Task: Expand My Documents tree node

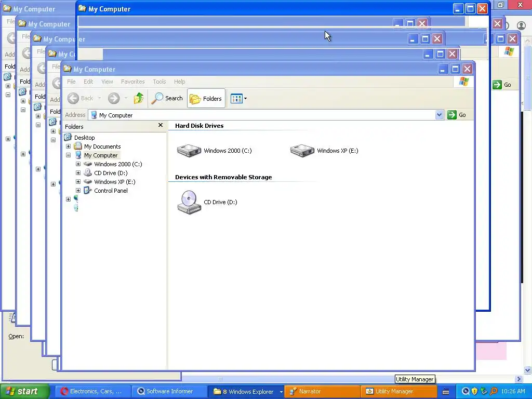Action: (68, 146)
